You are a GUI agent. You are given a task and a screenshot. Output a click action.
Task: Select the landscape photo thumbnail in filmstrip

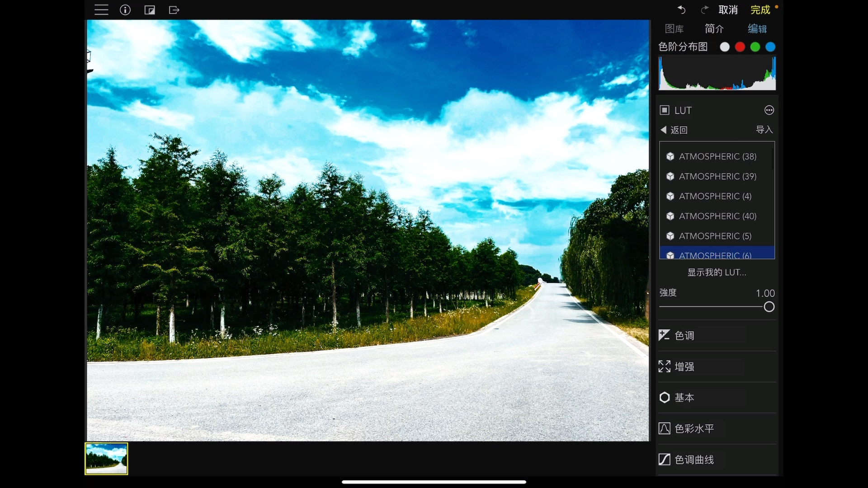point(107,459)
